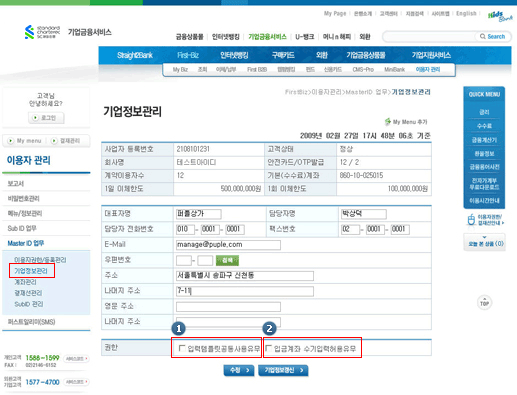This screenshot has height=395, width=517.
Task: Select MiniBank submenu item
Action: coord(394,69)
